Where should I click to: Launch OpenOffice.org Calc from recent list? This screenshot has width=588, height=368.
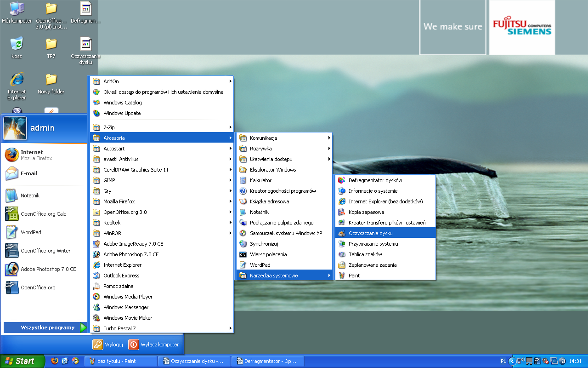click(x=45, y=214)
